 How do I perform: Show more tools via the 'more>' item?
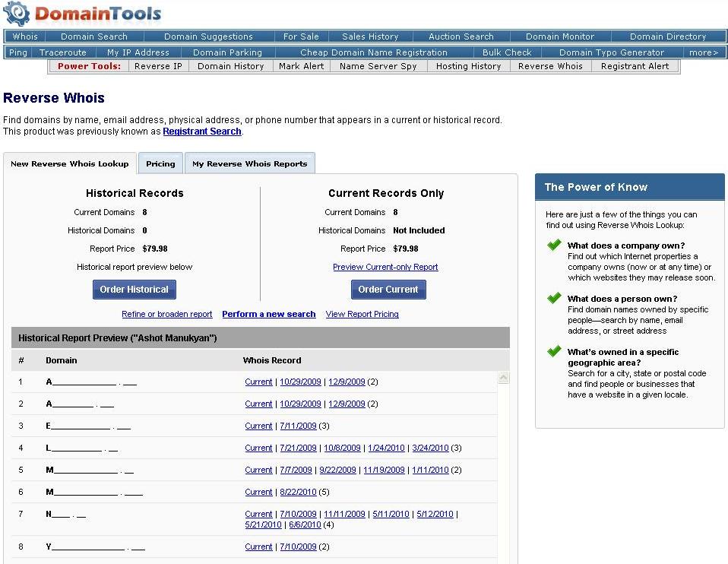pyautogui.click(x=704, y=52)
